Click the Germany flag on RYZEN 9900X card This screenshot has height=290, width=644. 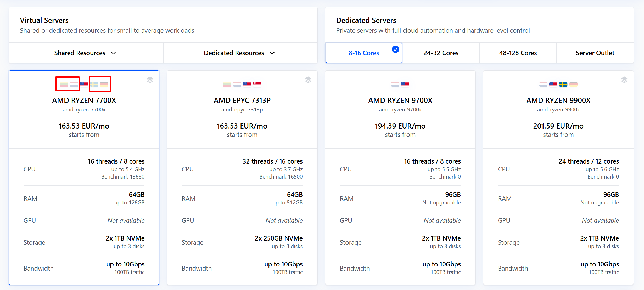tap(573, 84)
